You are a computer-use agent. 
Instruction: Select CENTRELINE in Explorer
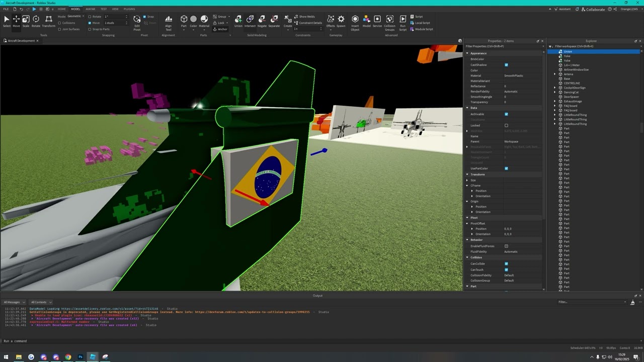click(x=572, y=83)
